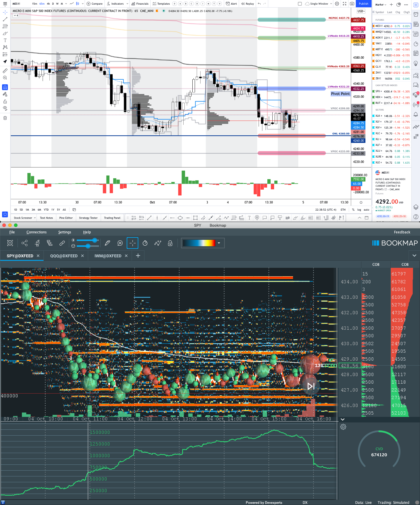Open USD currency dropdown on price axis

tap(361, 11)
